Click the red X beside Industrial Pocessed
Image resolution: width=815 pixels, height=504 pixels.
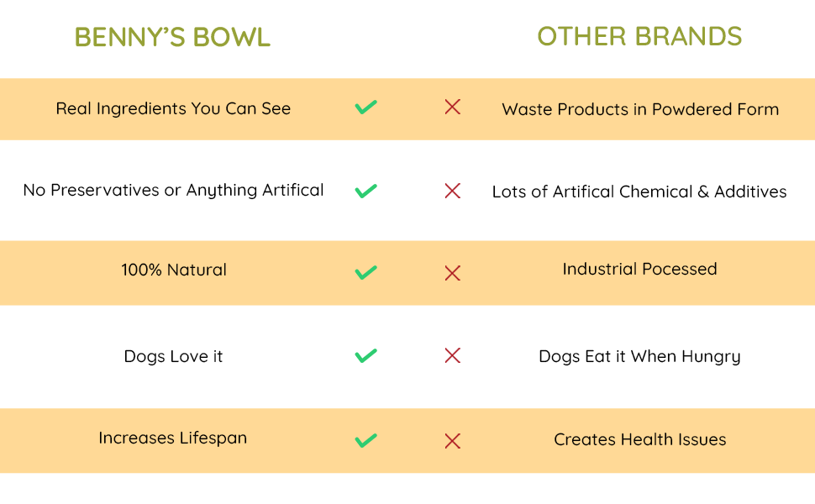(x=452, y=273)
